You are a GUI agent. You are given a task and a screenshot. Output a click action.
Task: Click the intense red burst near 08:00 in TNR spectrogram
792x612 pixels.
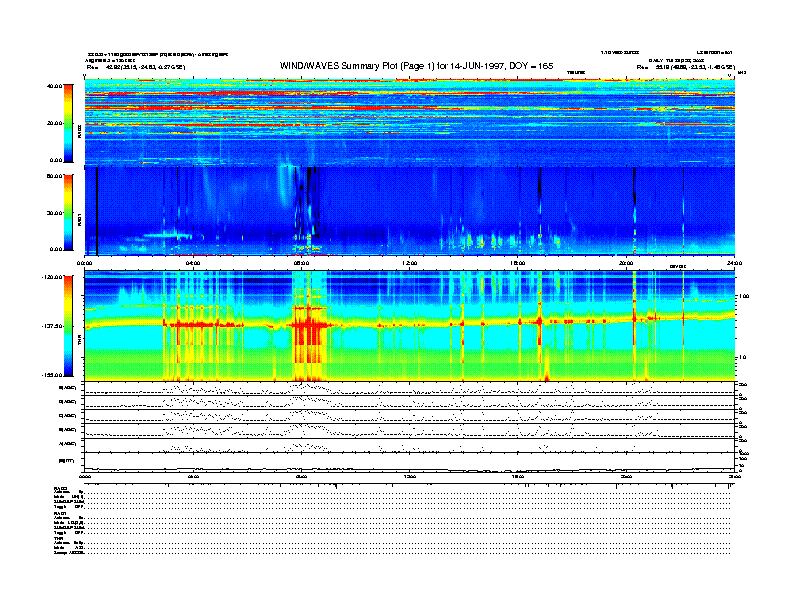[309, 326]
